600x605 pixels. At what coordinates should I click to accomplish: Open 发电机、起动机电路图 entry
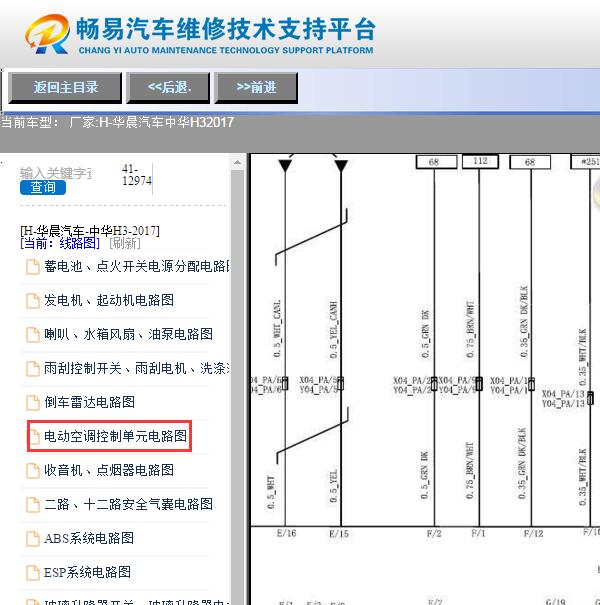pos(109,300)
